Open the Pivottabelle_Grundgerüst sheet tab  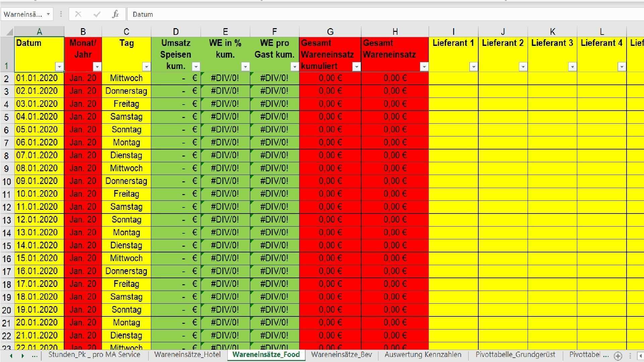pos(515,355)
